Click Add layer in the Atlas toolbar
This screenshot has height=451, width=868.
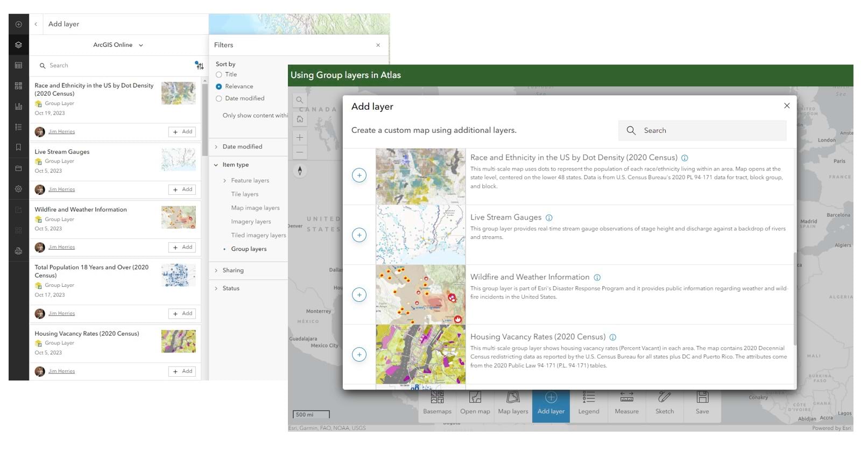point(551,405)
